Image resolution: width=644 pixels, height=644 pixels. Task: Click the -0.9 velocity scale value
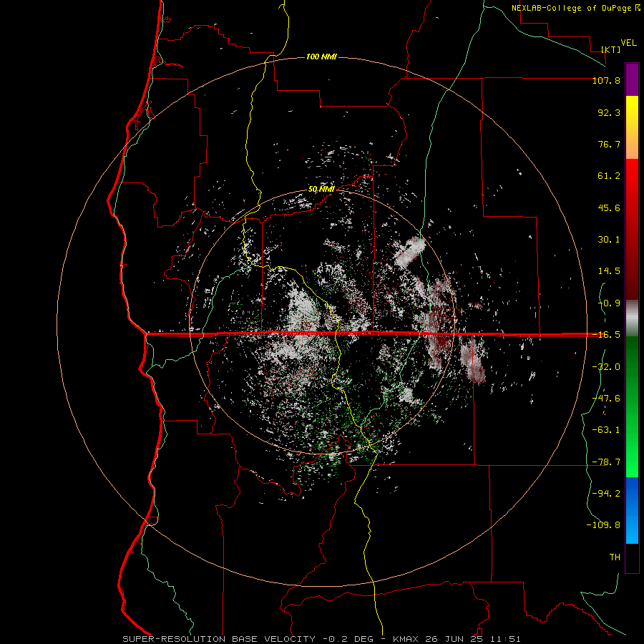click(609, 303)
